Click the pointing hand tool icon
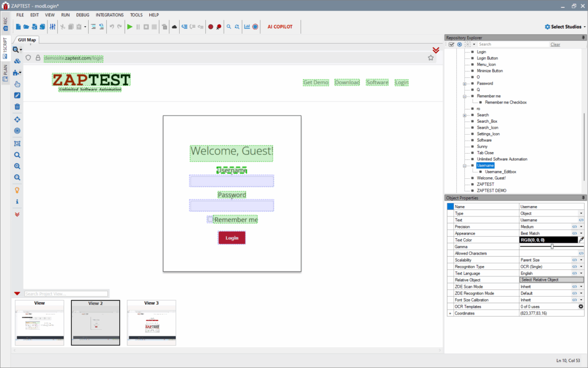The height and width of the screenshot is (368, 588). pyautogui.click(x=17, y=84)
